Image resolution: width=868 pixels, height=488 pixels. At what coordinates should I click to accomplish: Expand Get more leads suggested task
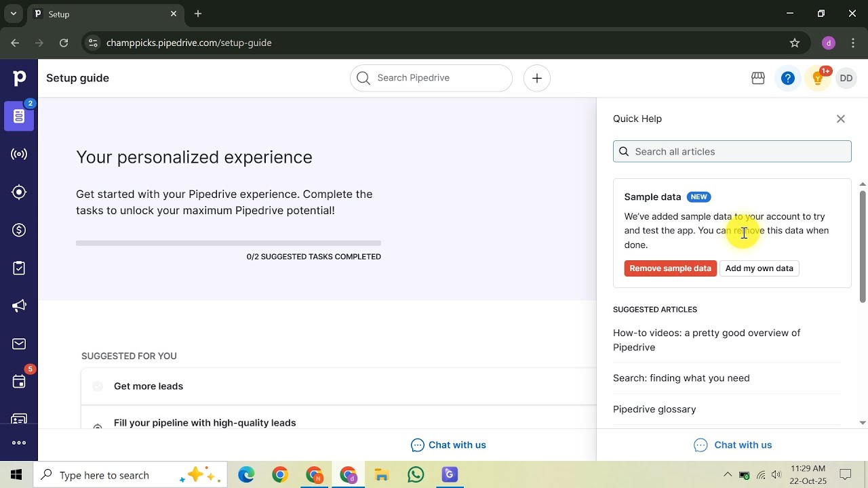[338, 386]
